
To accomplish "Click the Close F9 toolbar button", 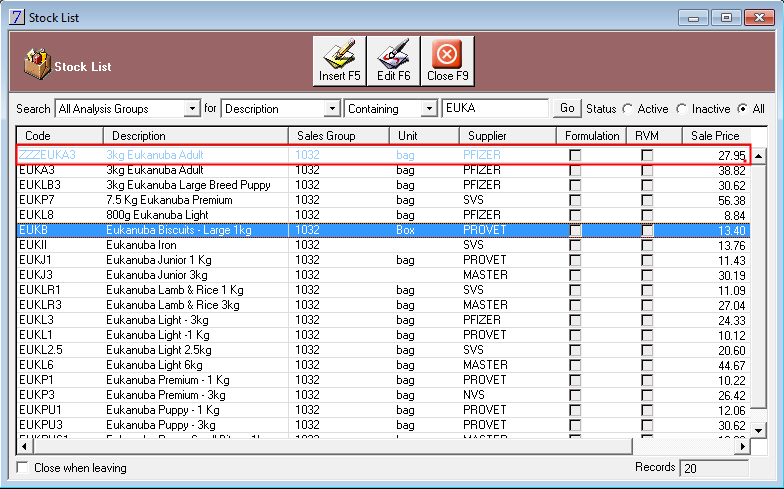I will (x=448, y=60).
